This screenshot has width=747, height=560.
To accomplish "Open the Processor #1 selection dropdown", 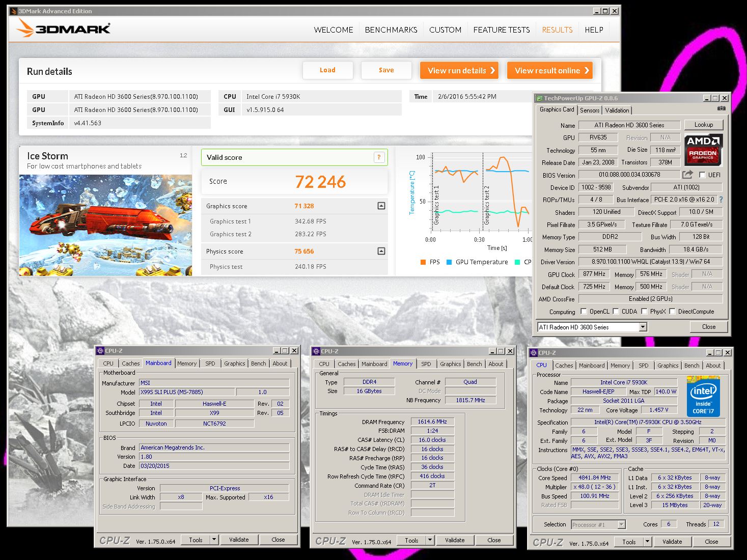I will (621, 524).
